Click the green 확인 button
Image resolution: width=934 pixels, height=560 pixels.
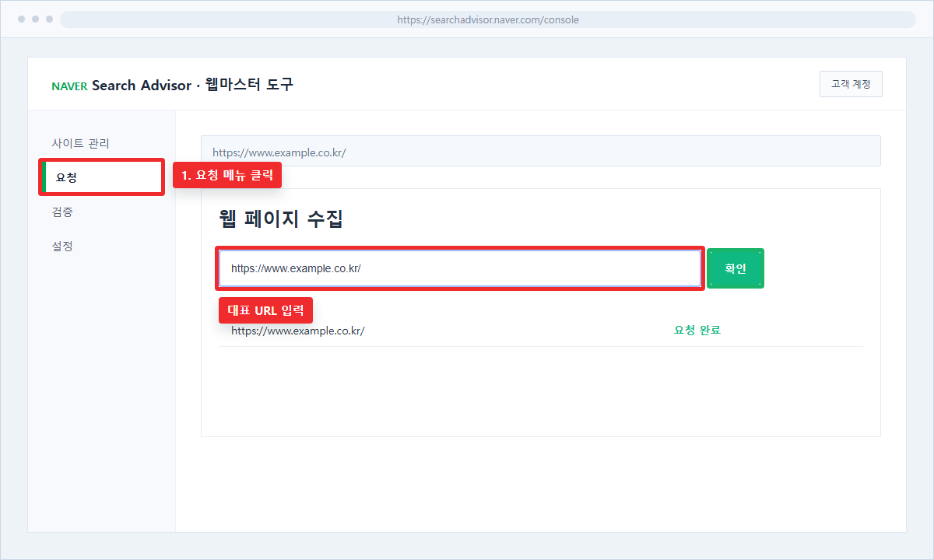click(x=736, y=268)
